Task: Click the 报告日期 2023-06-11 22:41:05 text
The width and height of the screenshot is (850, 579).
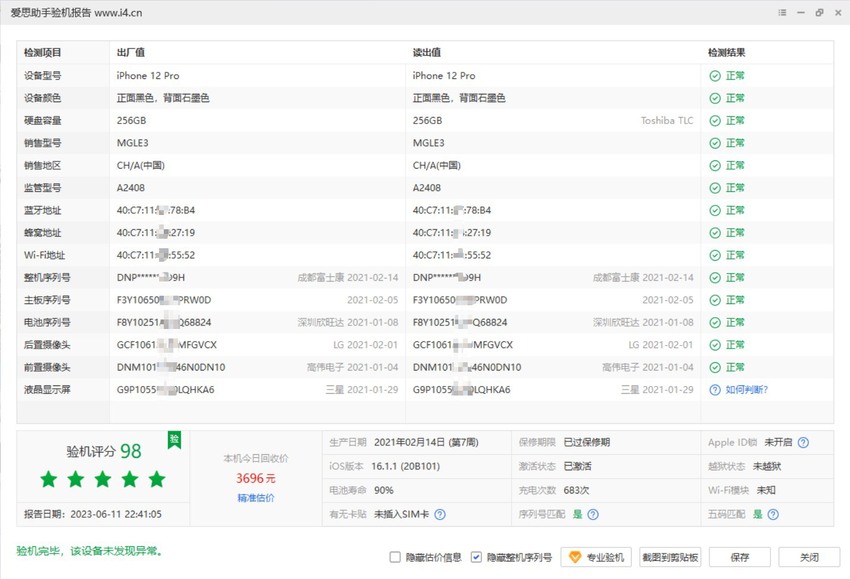Action: [93, 514]
